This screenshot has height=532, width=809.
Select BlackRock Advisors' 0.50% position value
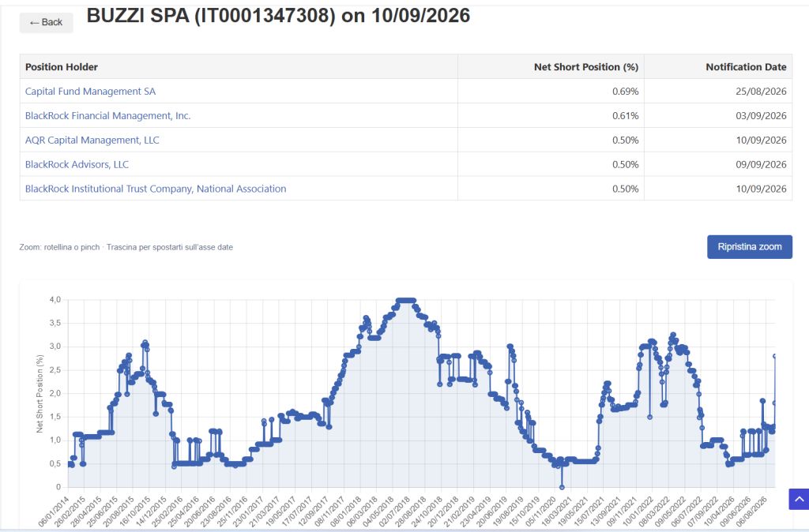coord(626,164)
